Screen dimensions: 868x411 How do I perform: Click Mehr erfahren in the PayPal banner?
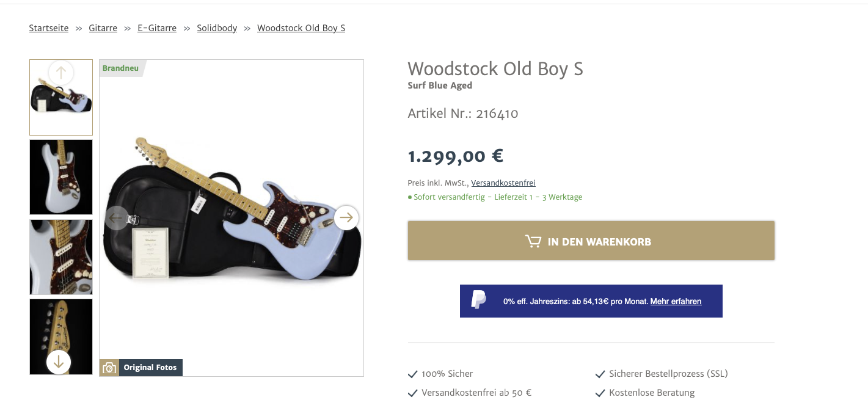coord(676,301)
